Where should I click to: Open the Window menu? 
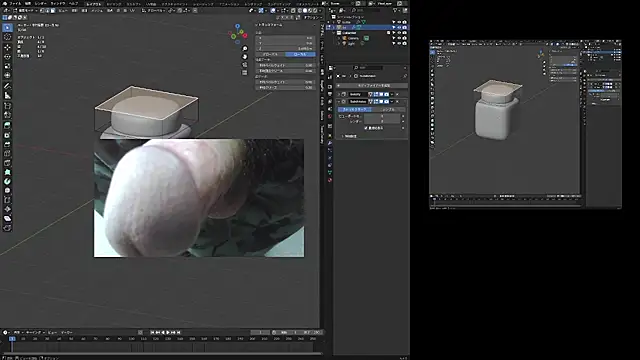coord(58,3)
